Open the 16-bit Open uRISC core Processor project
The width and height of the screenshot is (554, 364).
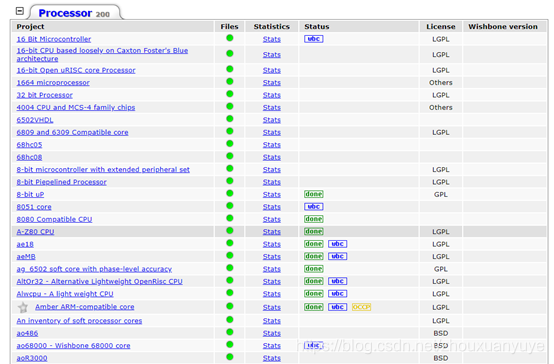coord(76,70)
